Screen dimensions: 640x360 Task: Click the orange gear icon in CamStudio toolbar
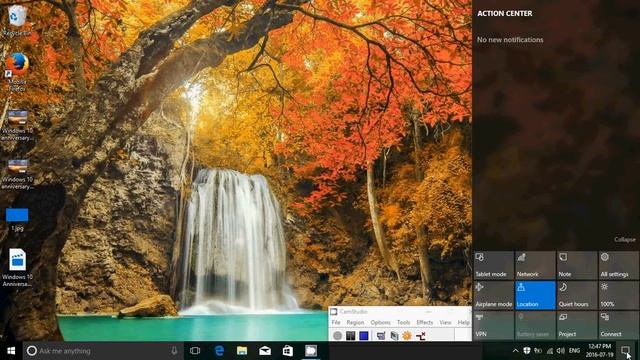(407, 336)
